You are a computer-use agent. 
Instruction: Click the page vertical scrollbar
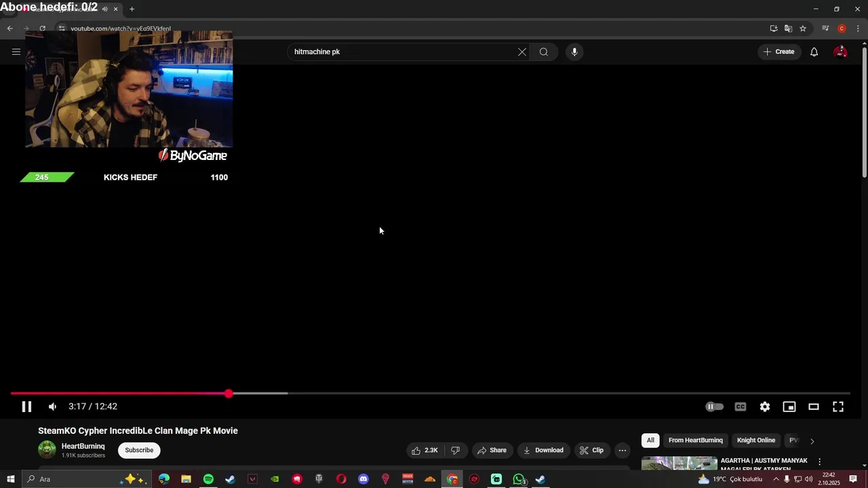click(864, 112)
